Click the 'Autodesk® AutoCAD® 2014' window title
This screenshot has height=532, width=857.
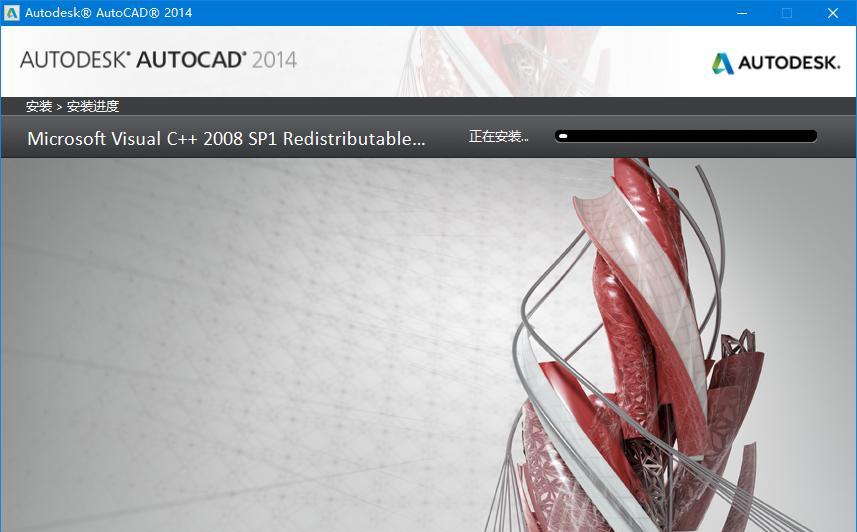(109, 13)
